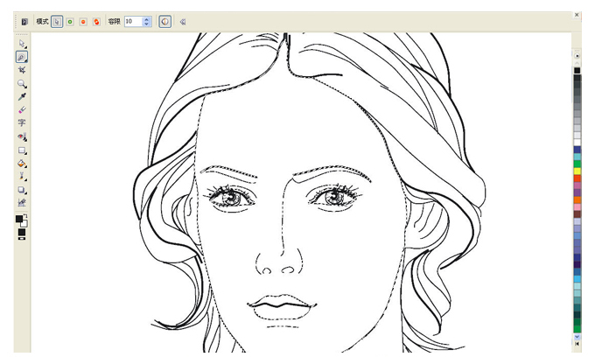
Task: Click the 模式 label in property bar
Action: click(42, 22)
